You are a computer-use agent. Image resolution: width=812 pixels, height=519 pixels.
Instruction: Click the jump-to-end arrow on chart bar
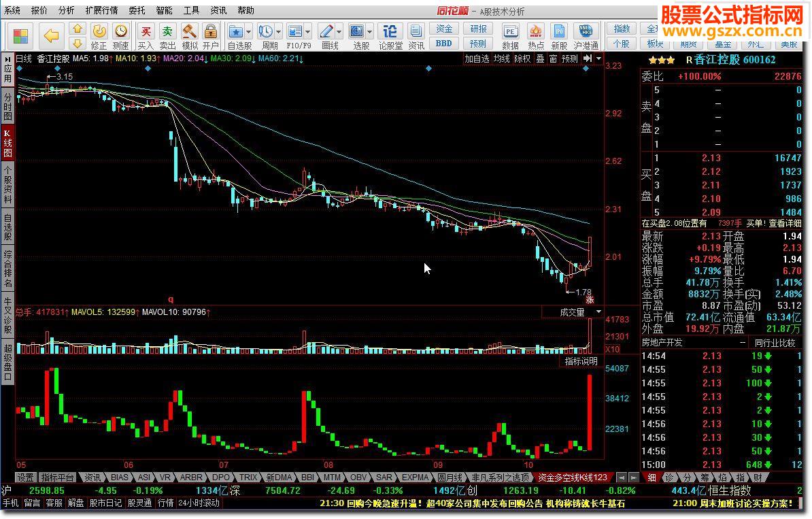tap(588, 58)
